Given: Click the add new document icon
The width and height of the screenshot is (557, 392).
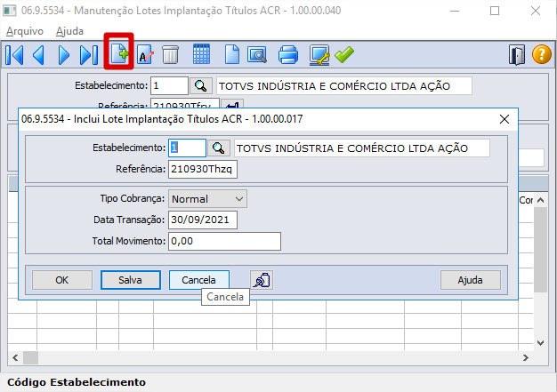Looking at the screenshot, I should [x=119, y=53].
